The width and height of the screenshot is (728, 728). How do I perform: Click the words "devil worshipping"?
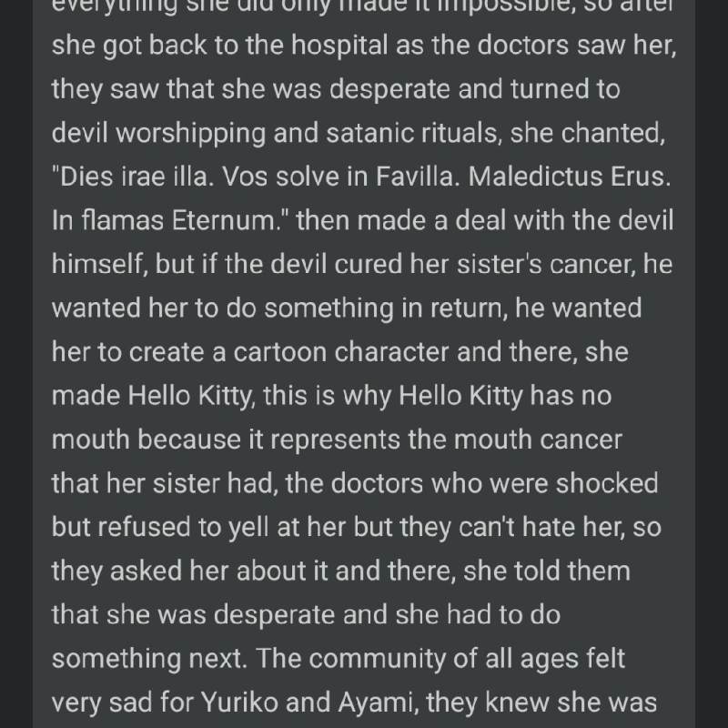click(158, 134)
